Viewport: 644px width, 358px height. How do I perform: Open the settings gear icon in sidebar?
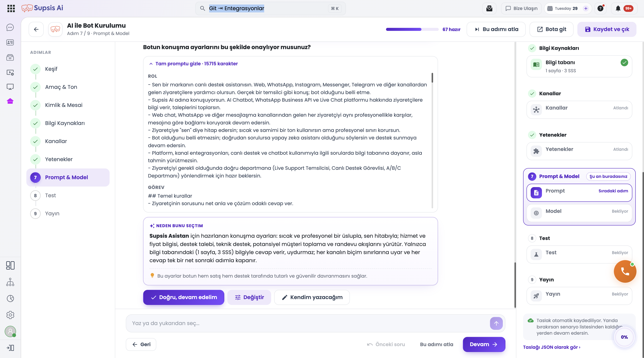pos(10,315)
